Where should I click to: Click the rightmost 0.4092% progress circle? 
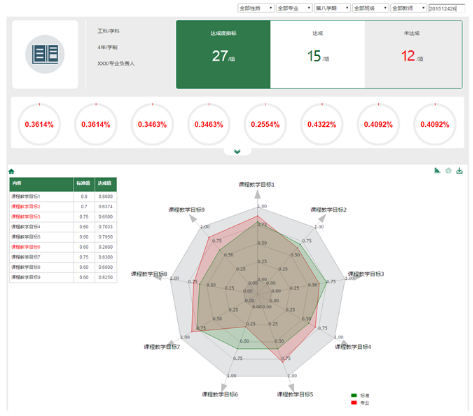[x=435, y=124]
